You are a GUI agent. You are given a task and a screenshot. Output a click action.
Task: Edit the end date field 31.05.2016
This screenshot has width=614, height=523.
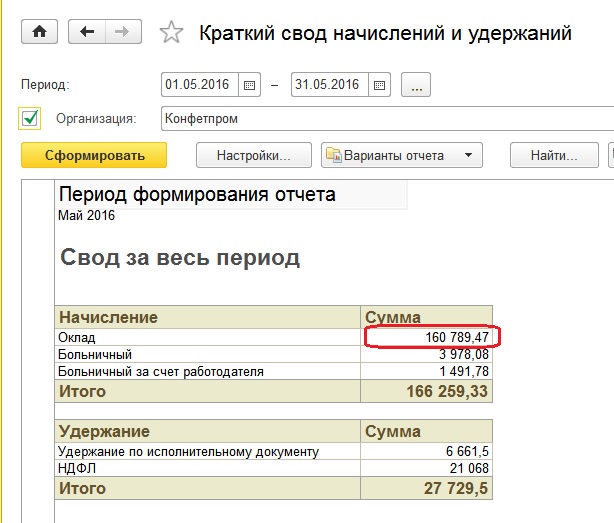[330, 85]
